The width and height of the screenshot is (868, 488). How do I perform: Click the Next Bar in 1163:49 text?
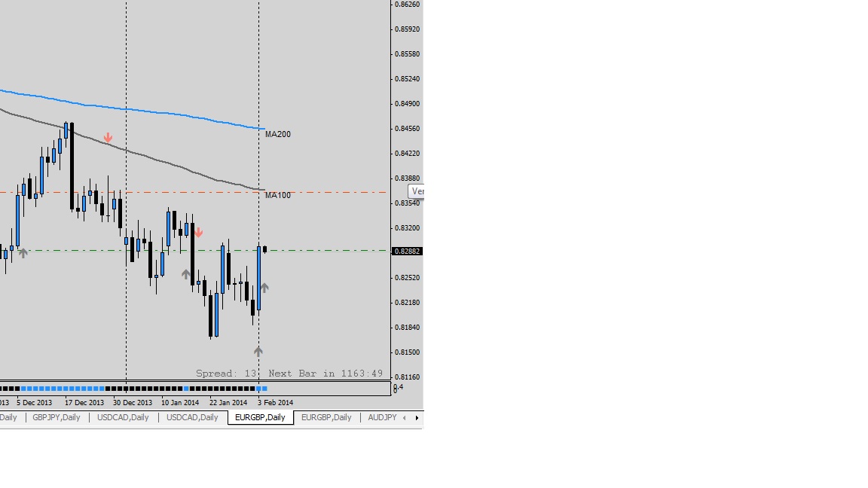pyautogui.click(x=325, y=374)
